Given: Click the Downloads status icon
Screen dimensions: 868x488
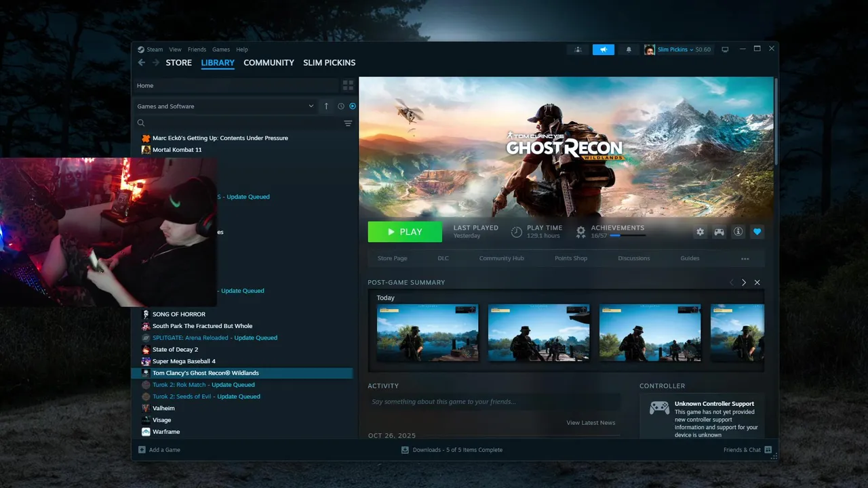Looking at the screenshot, I should (x=405, y=449).
